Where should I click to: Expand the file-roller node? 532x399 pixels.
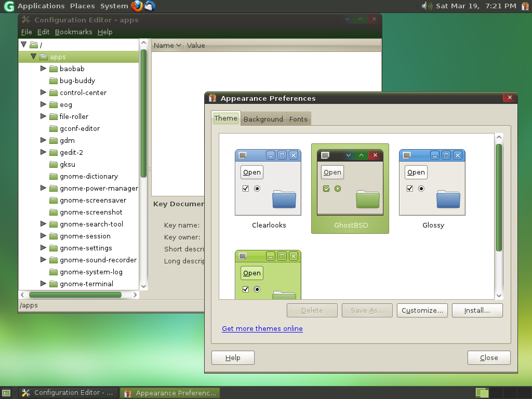click(x=43, y=116)
